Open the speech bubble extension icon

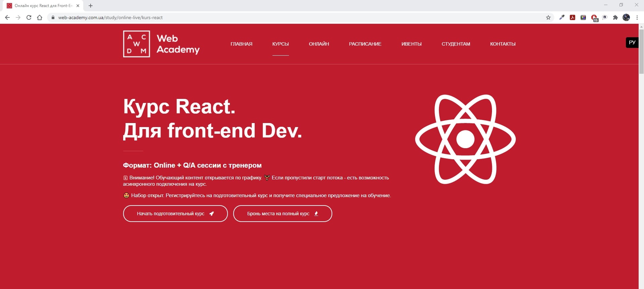pyautogui.click(x=605, y=17)
